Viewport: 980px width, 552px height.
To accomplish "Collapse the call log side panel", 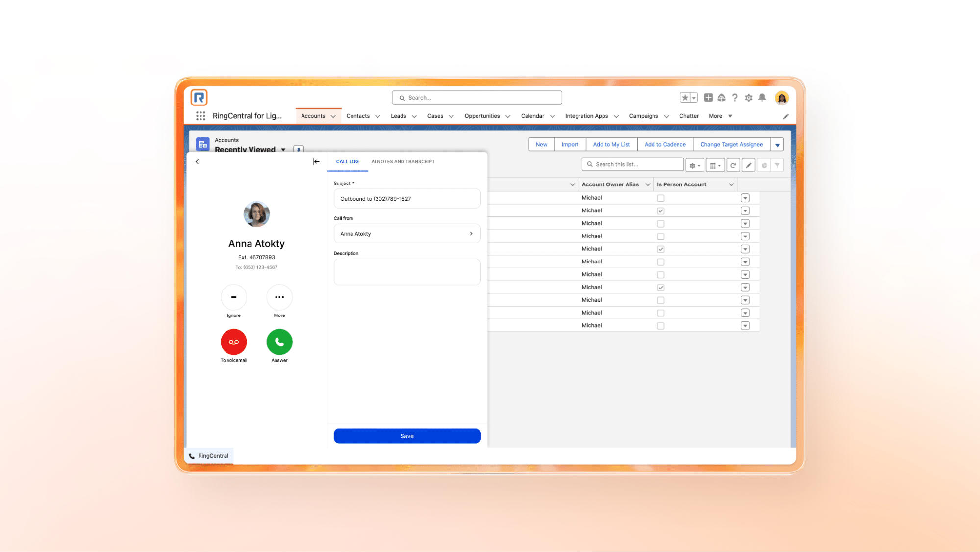I will click(316, 161).
